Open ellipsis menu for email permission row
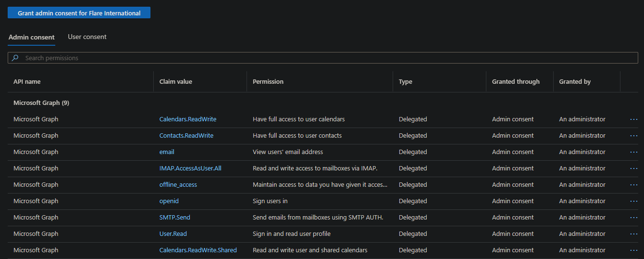The image size is (644, 259). (x=633, y=152)
